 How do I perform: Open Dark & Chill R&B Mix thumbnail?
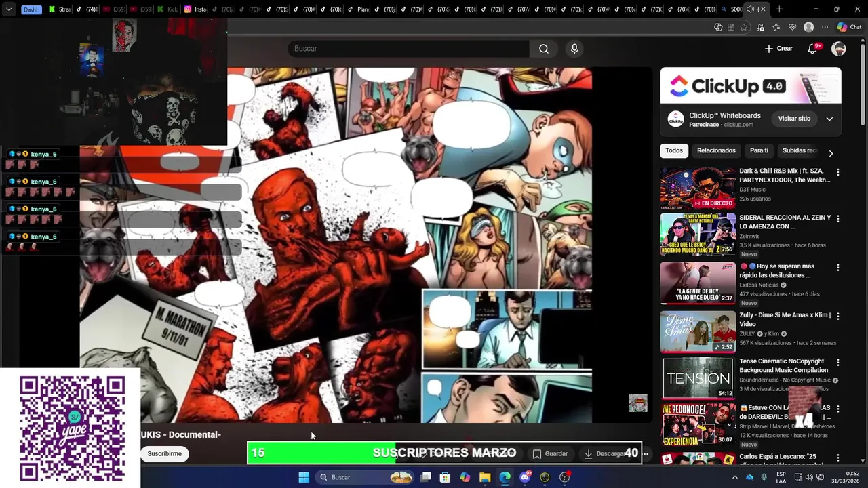(x=698, y=188)
